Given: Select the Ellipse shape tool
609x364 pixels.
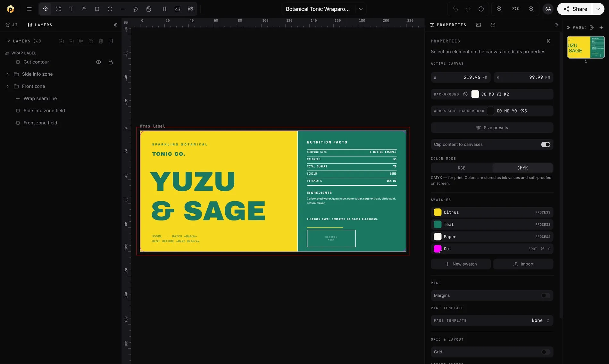Looking at the screenshot, I should coord(110,9).
